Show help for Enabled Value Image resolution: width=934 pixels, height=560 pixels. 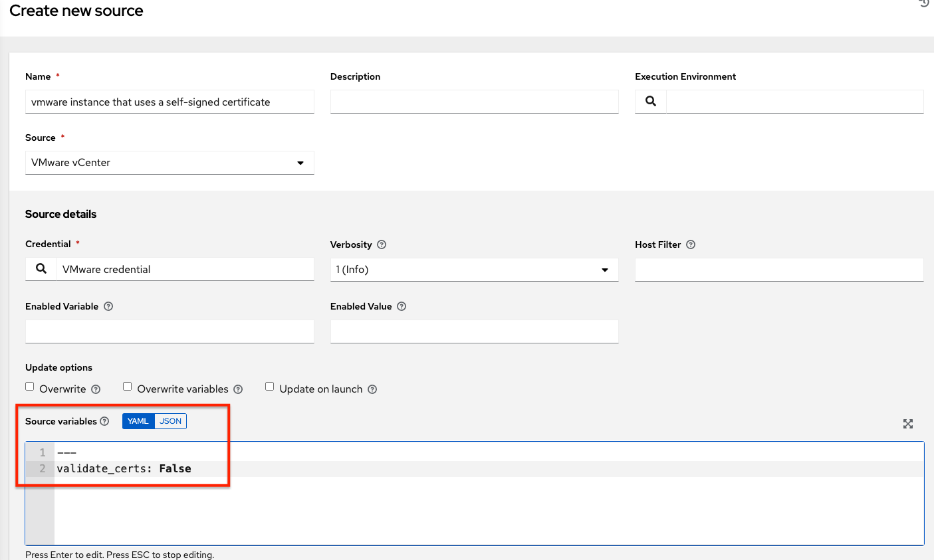401,306
